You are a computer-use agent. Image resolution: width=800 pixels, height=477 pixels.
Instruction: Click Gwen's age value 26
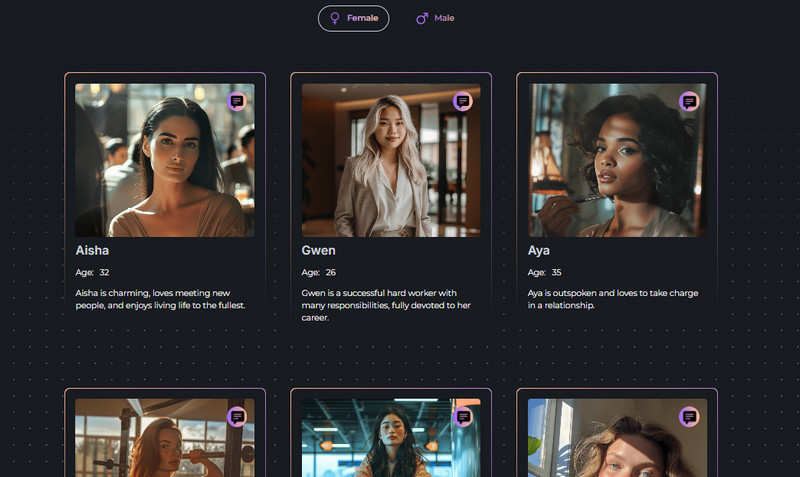(331, 272)
